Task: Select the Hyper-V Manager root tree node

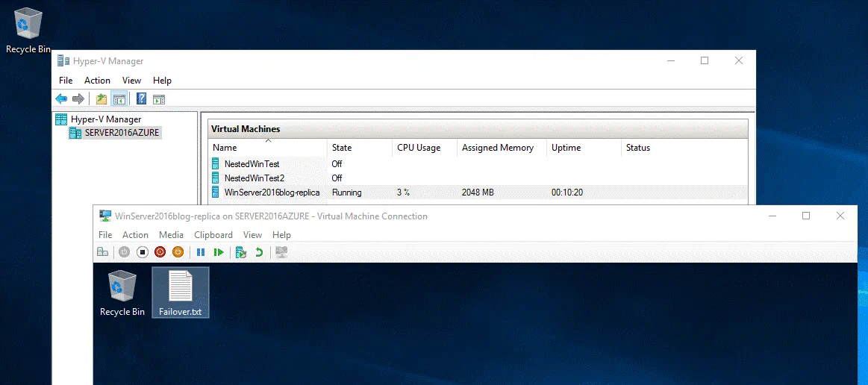Action: click(x=105, y=119)
